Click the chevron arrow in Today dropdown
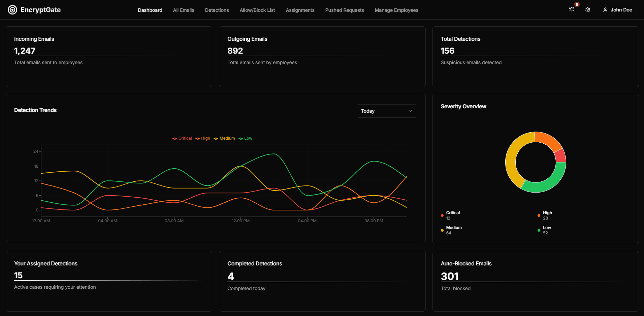Screen dimensions: 644x316 pyautogui.click(x=410, y=111)
